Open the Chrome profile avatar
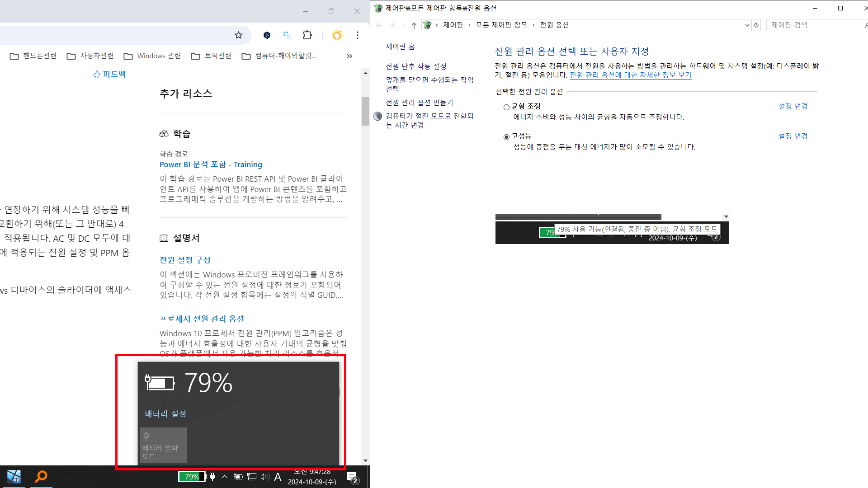The image size is (868, 488). click(337, 35)
